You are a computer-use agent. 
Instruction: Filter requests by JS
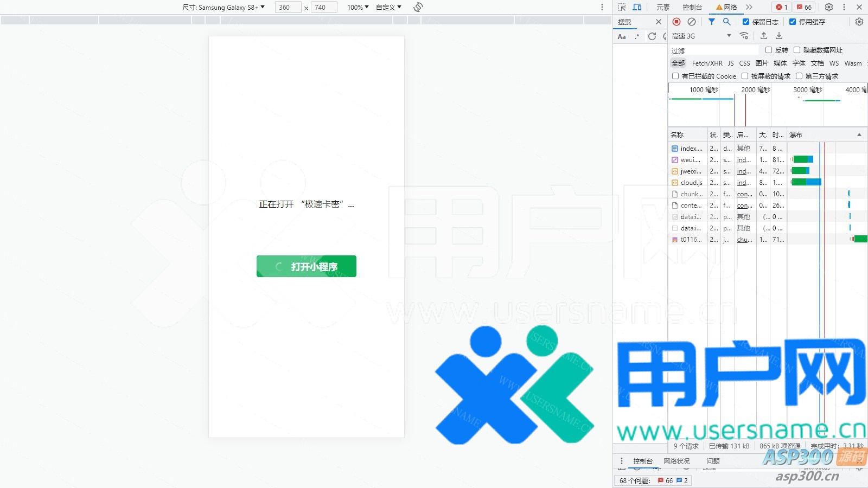pyautogui.click(x=731, y=63)
